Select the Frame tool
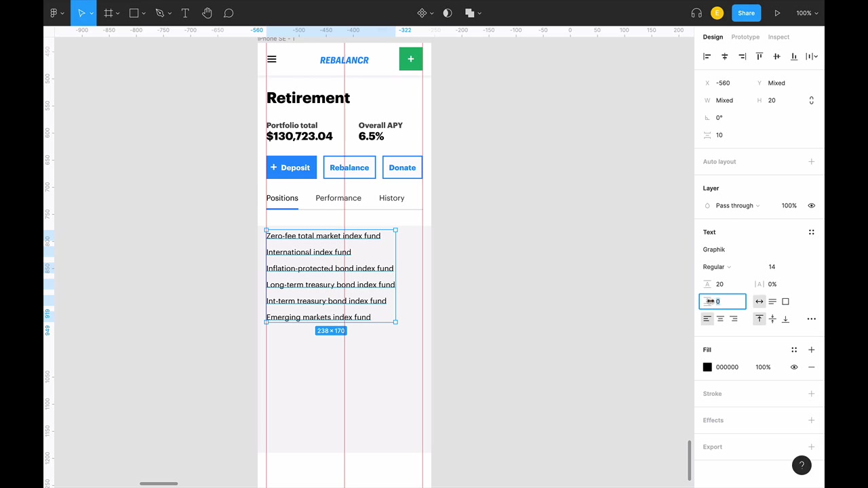Screen dimensions: 868x488 tap(108, 13)
